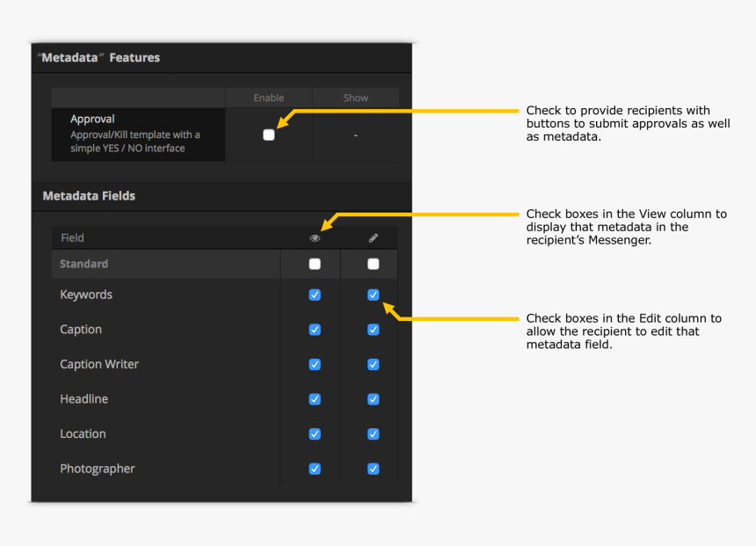Screen dimensions: 756x546
Task: Click the Enable column header
Action: pos(269,98)
